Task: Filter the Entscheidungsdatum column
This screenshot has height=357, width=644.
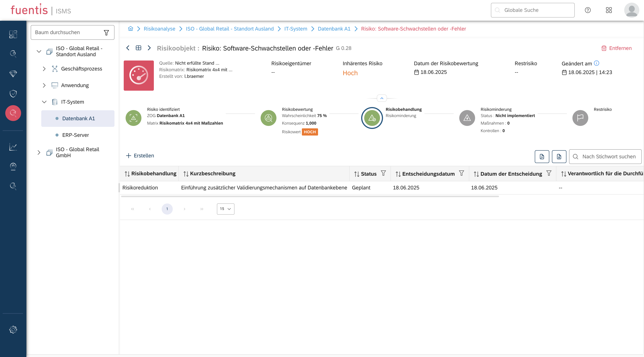Action: [x=462, y=173]
